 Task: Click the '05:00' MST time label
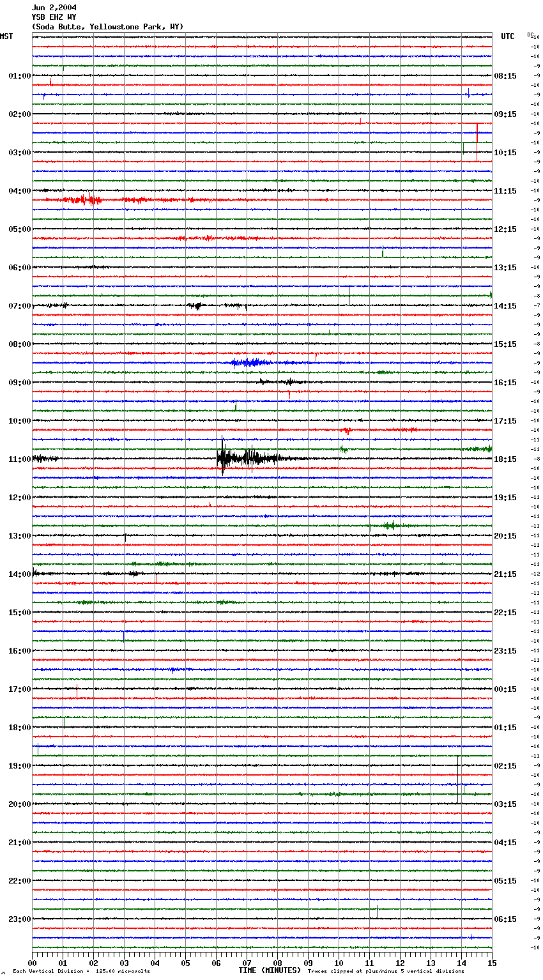click(20, 229)
